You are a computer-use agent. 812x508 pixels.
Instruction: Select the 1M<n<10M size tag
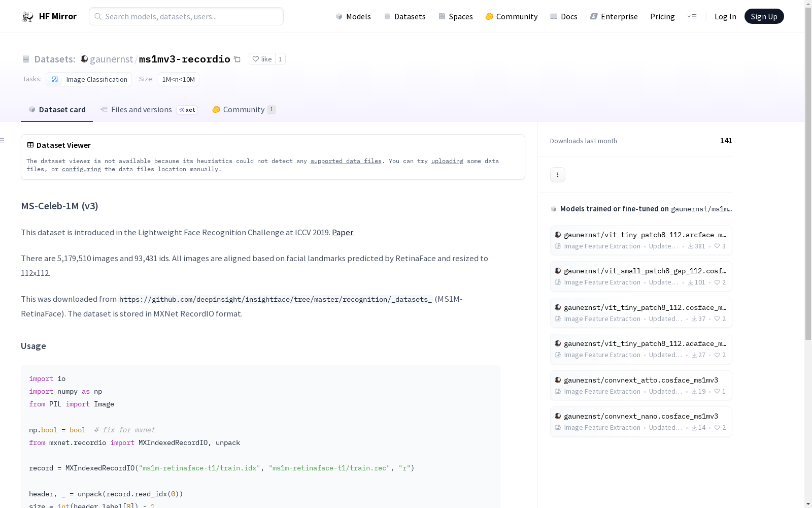click(179, 79)
